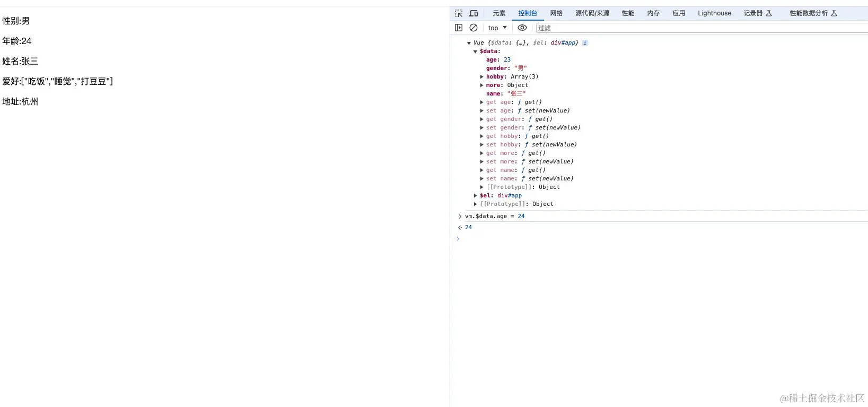
Task: Show the console sidebar panel icon
Action: (x=459, y=28)
